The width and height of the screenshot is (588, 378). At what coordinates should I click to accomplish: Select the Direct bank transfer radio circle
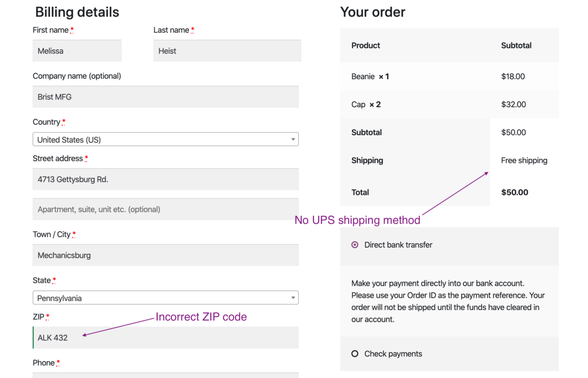[354, 245]
